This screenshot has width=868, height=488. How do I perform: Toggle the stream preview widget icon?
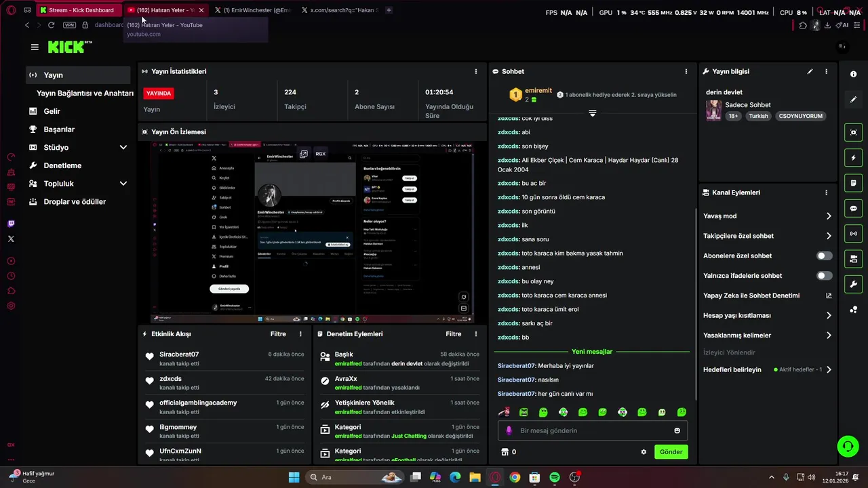point(853,132)
